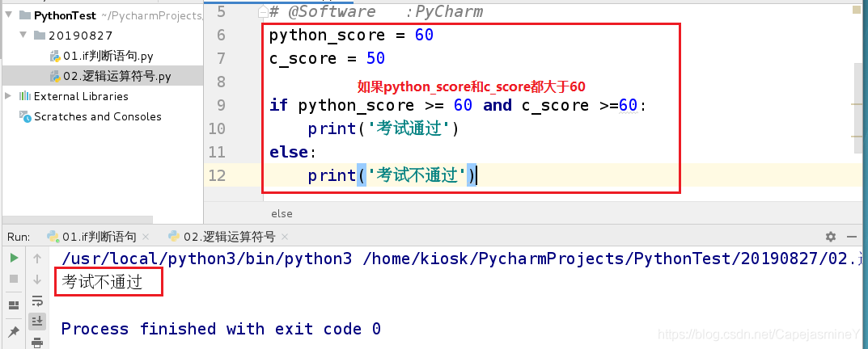
Task: Close the 01.if判断语句 run tab
Action: [146, 237]
